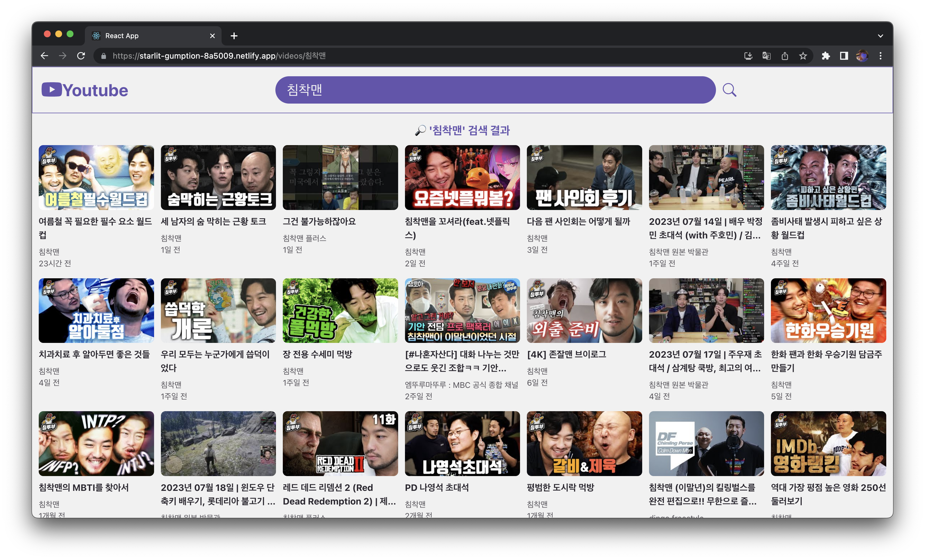Open the Extensions puzzle icon
Image resolution: width=925 pixels, height=560 pixels.
pyautogui.click(x=826, y=56)
